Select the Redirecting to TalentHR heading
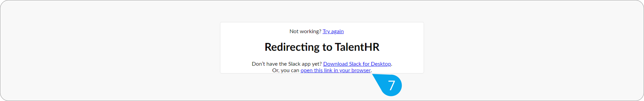This screenshot has width=644, height=101. point(322,47)
